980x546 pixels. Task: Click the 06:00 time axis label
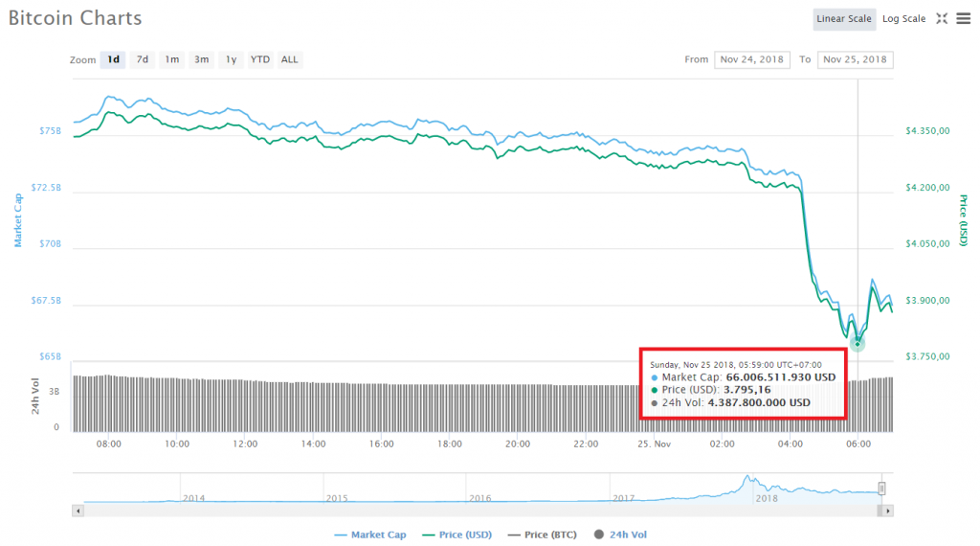point(858,444)
